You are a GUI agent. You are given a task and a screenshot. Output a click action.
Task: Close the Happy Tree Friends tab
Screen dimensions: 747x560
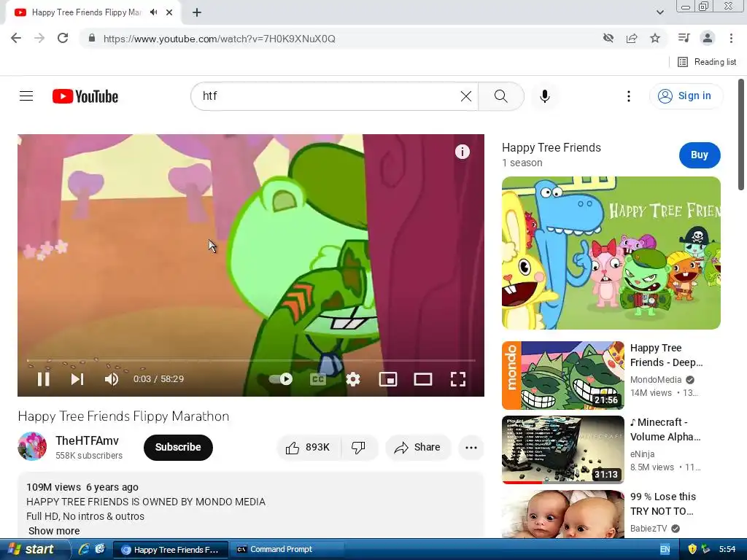[169, 12]
